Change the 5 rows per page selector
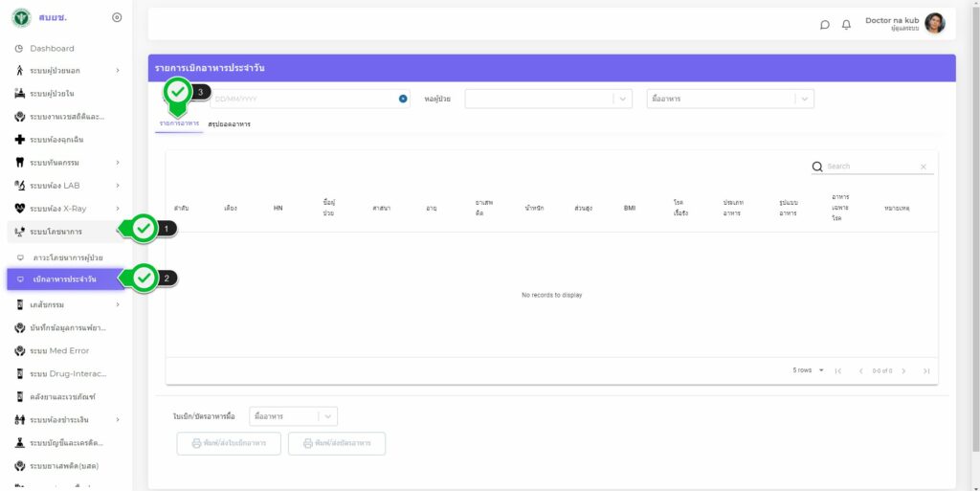Image resolution: width=980 pixels, height=491 pixels. pyautogui.click(x=808, y=370)
